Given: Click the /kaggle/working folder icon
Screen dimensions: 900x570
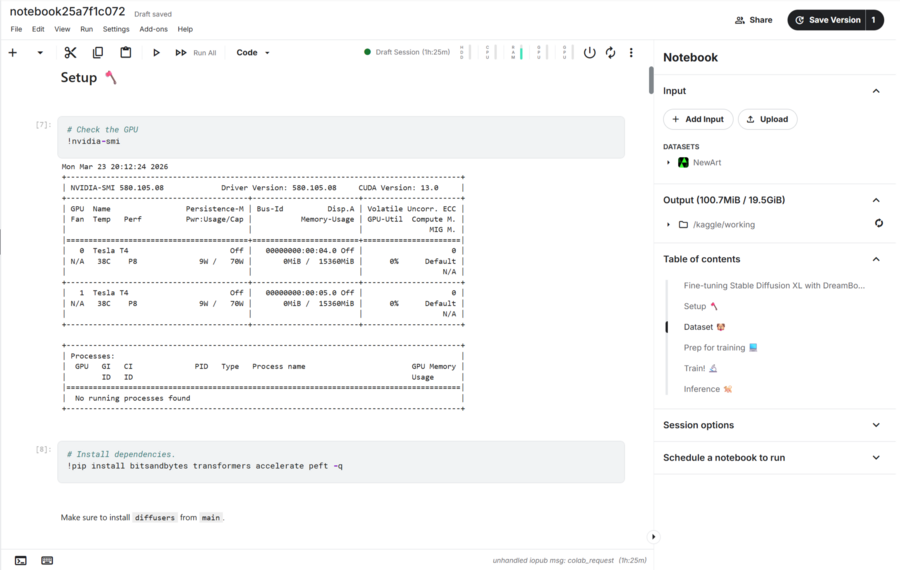Looking at the screenshot, I should tap(683, 224).
